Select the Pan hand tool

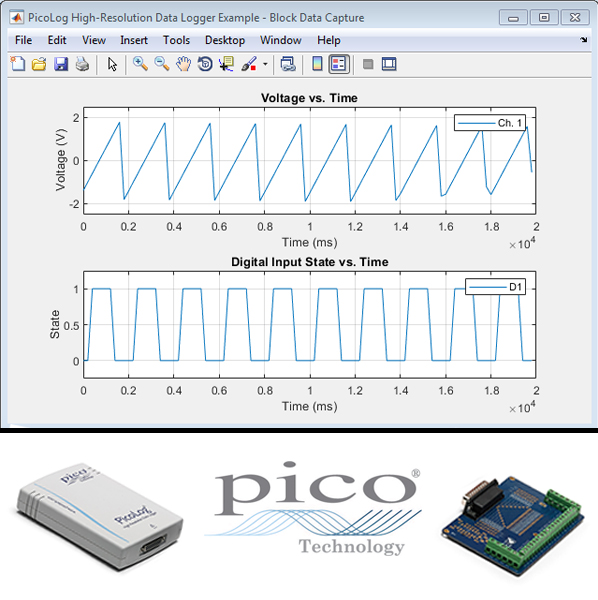point(184,64)
